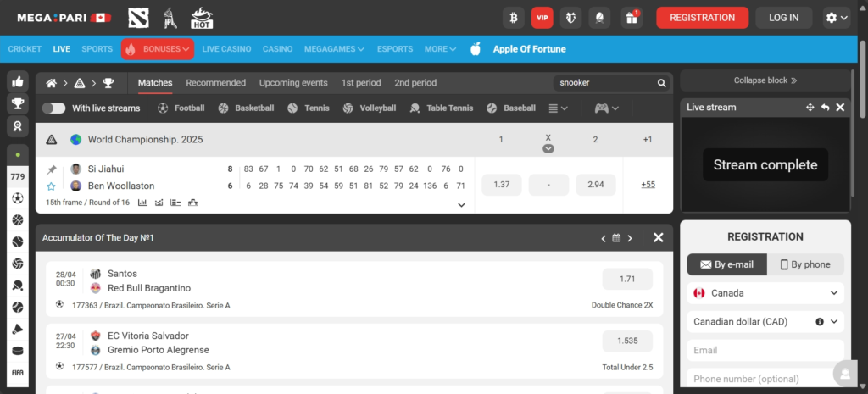This screenshot has width=868, height=394.
Task: Click the home breadcrumb icon
Action: coord(51,83)
